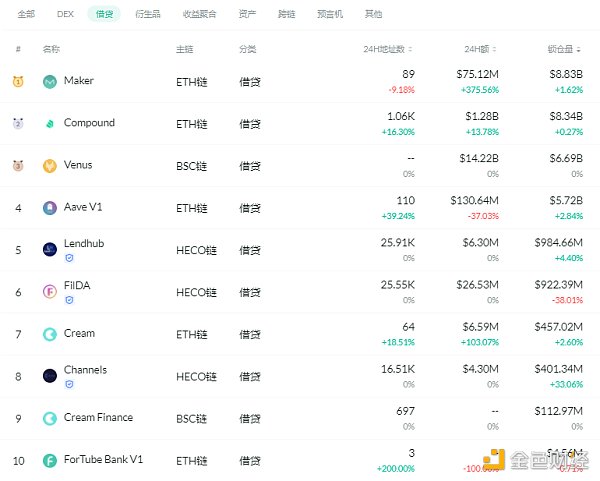Image resolution: width=600 pixels, height=481 pixels.
Task: Sort by 24H address count column
Action: (x=388, y=49)
